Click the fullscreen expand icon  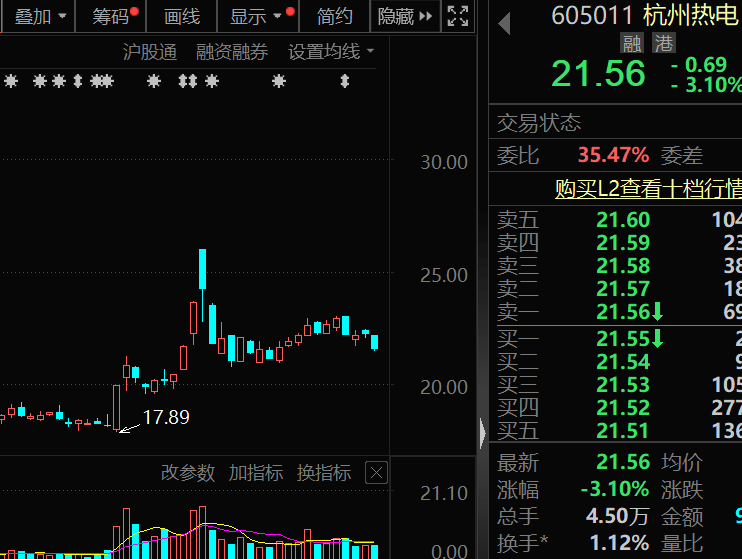pyautogui.click(x=457, y=16)
